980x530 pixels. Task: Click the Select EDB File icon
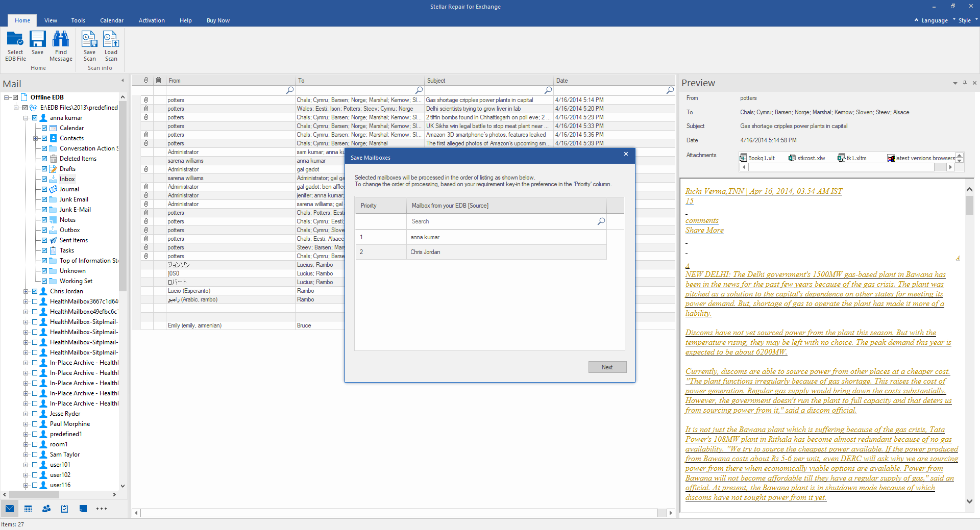pos(15,39)
